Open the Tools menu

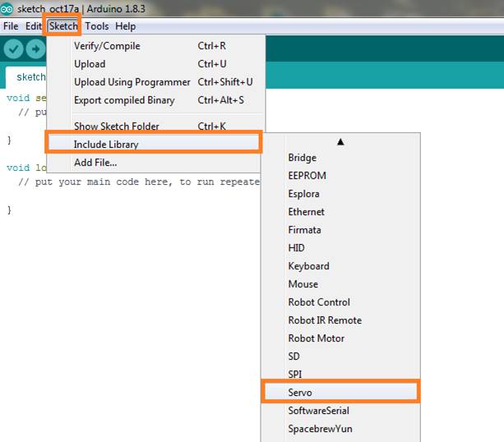tap(97, 26)
